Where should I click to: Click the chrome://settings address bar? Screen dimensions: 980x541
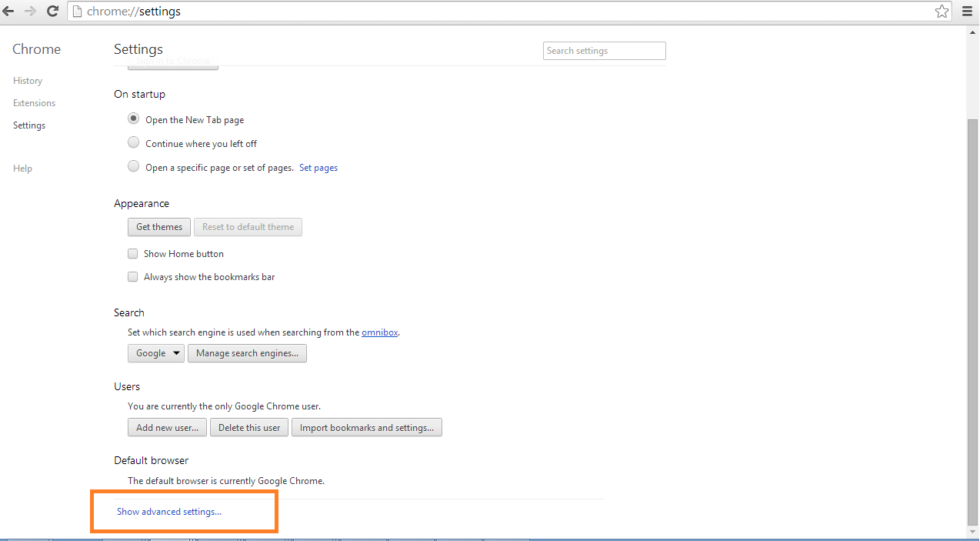(x=508, y=12)
